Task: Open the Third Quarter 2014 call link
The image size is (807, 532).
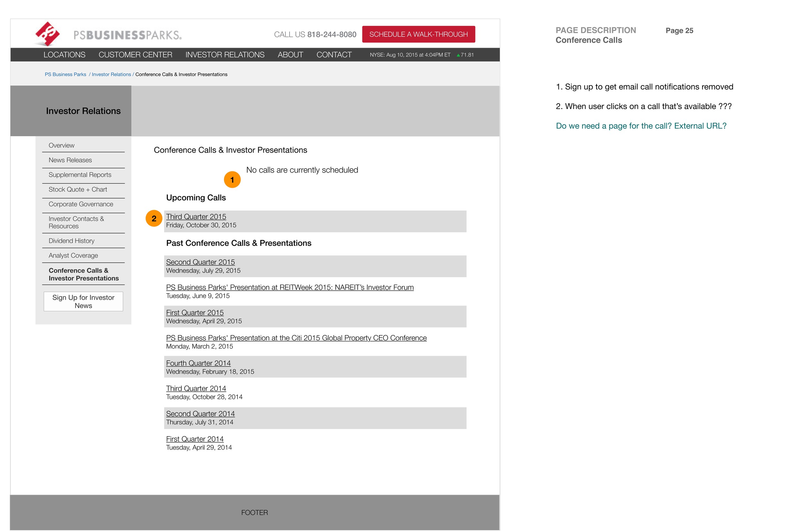Action: (196, 388)
